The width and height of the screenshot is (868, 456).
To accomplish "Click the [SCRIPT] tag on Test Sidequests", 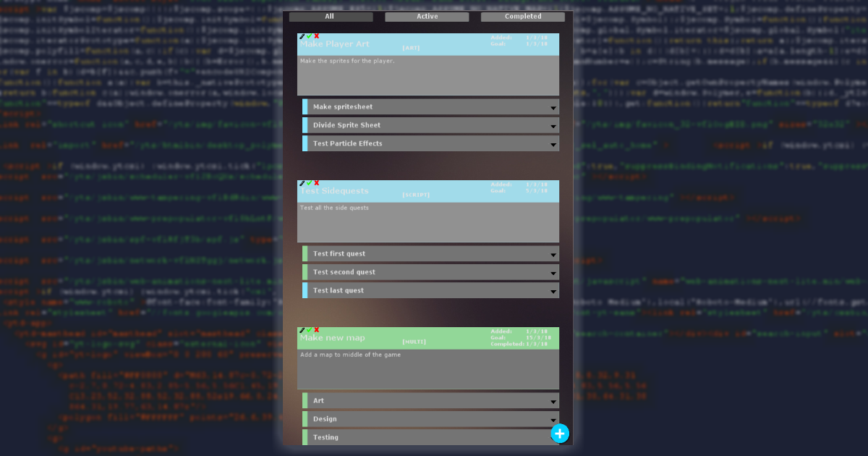I will 416,195.
